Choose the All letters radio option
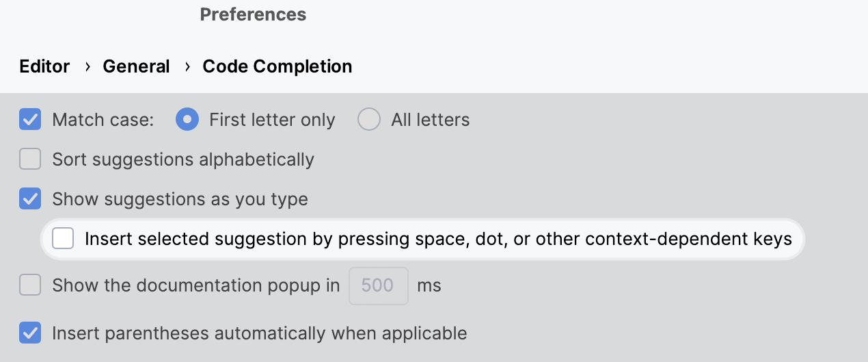868x362 pixels. coord(369,120)
